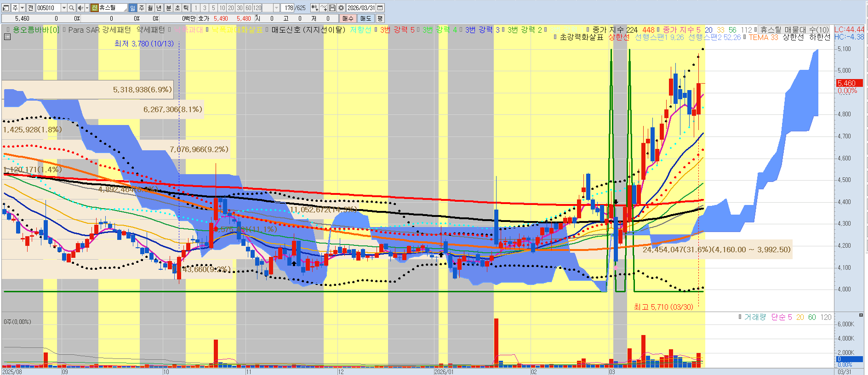Screen dimensions: 868x375
Task: Open the 휴스틸 stock name selector
Action: (x=113, y=8)
